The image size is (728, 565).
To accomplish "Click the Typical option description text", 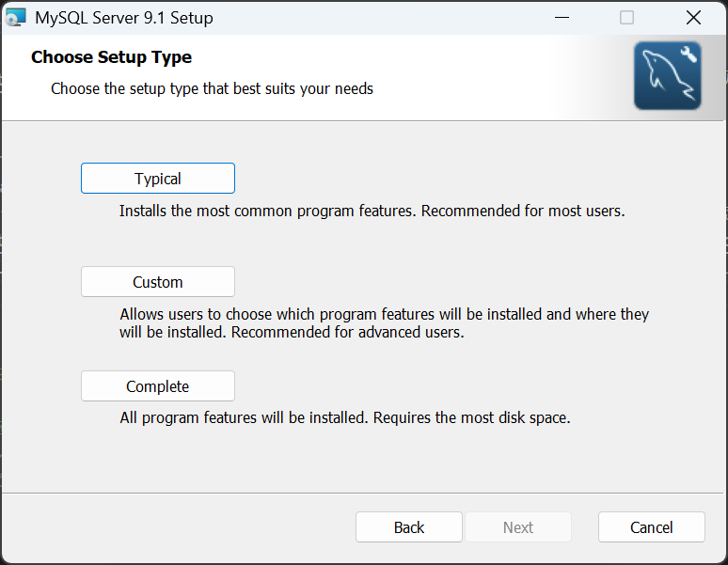I will (372, 211).
